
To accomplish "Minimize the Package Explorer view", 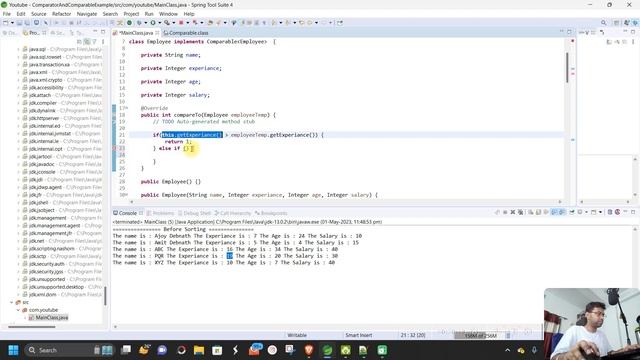I will click(95, 32).
